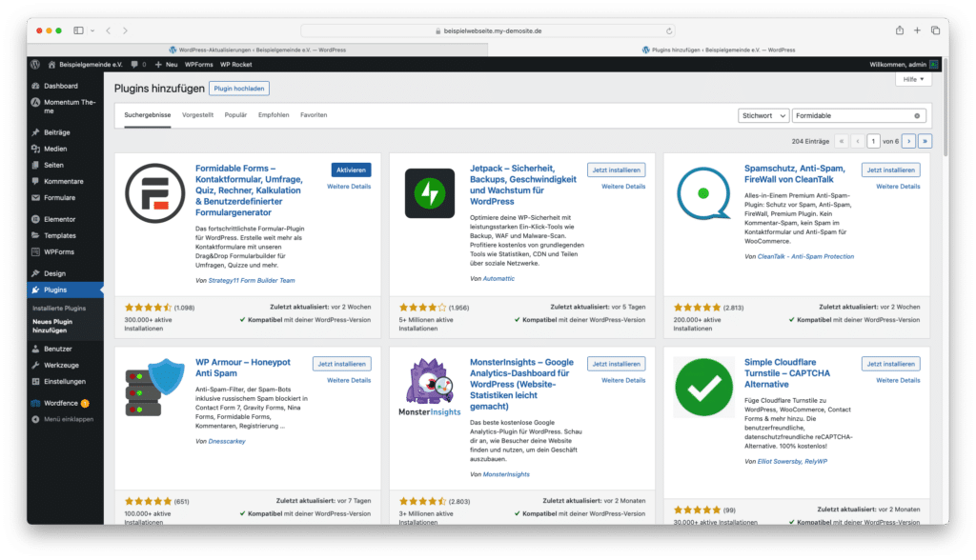
Task: Open Seiten in the sidebar
Action: [53, 165]
